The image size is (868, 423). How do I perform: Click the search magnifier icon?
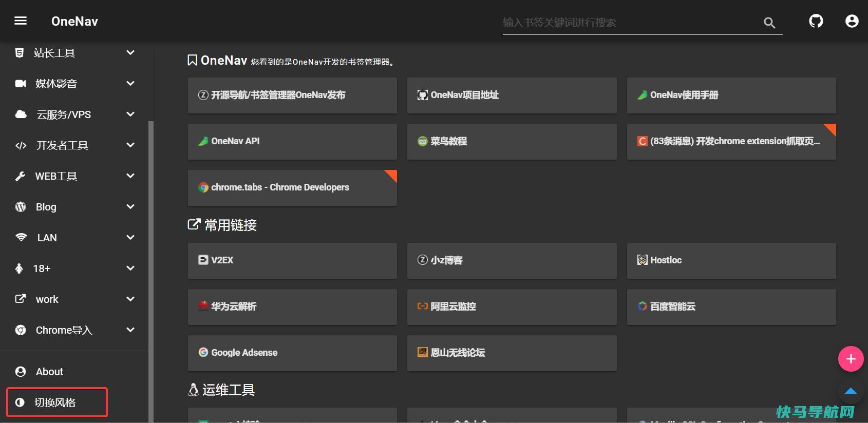(769, 23)
